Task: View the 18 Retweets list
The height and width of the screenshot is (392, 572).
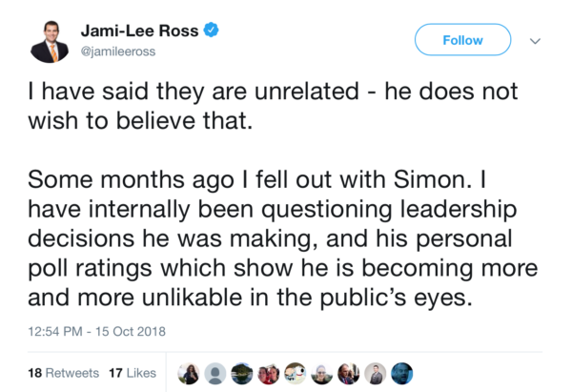Action: [x=57, y=373]
